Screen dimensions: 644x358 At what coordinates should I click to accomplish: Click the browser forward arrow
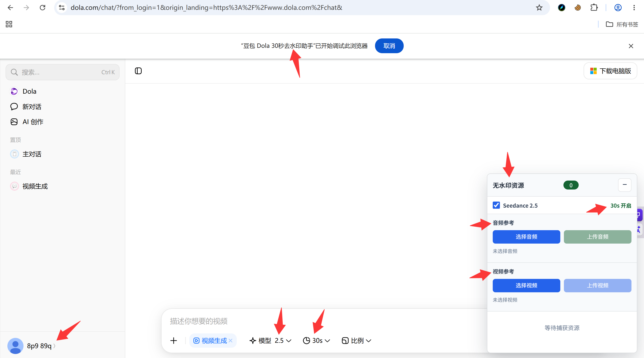coord(26,8)
